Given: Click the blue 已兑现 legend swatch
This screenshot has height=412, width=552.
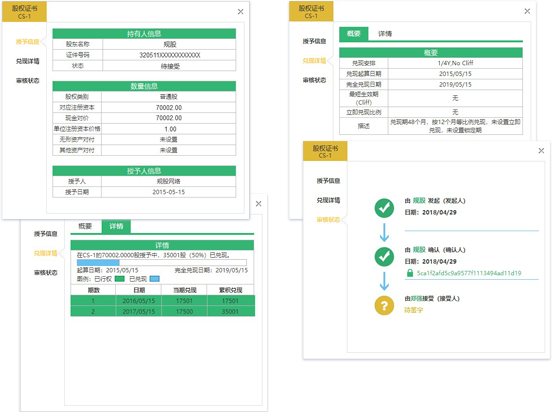Looking at the screenshot, I should (x=155, y=279).
